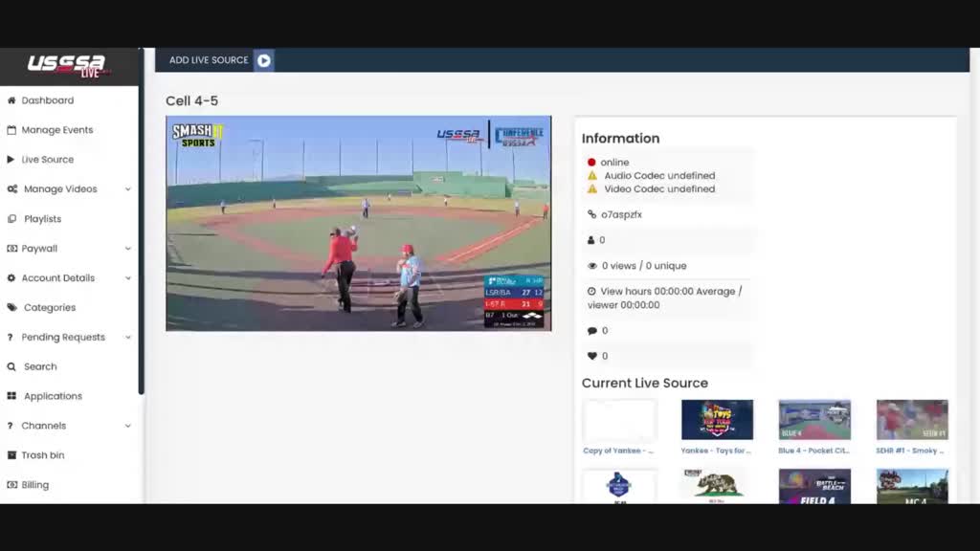Select the Blue 4 - Pocket City thumbnail
This screenshot has width=980, height=551.
point(814,420)
